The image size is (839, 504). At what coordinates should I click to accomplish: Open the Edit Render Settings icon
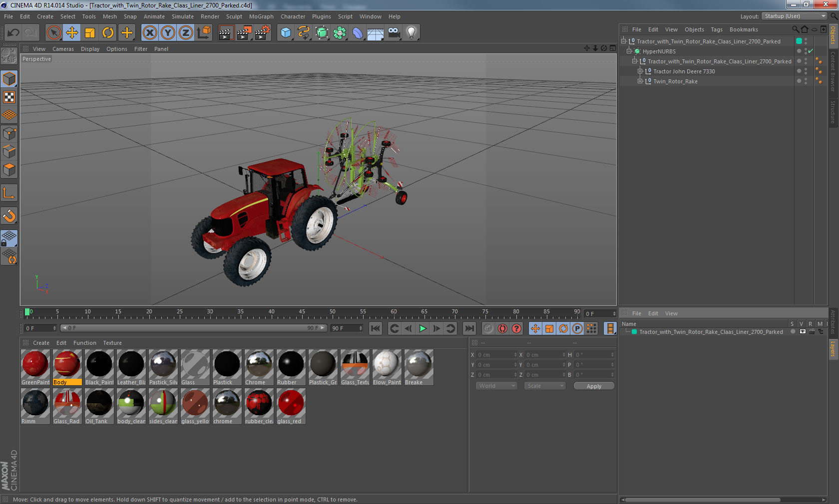point(263,33)
